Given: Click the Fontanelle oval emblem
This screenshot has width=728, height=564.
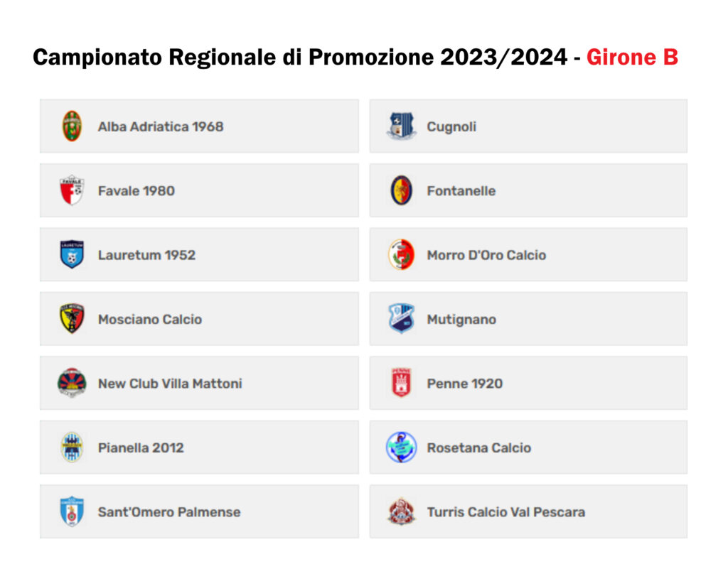Looking at the screenshot, I should pos(401,190).
